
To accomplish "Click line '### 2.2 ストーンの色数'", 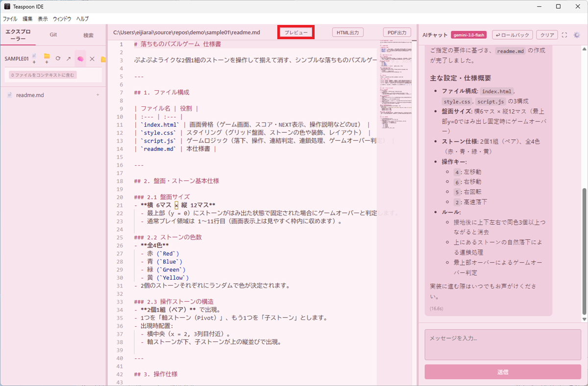I will [168, 237].
